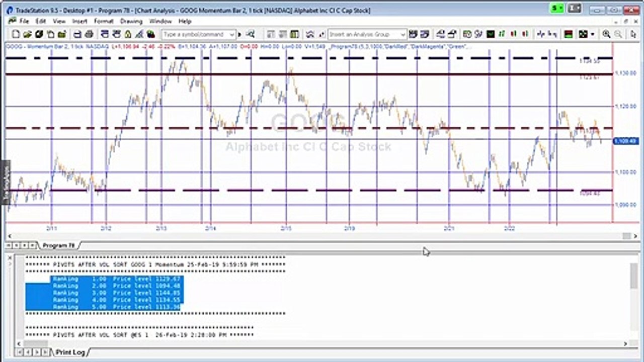Click the dark cube icon before symbol box

tap(150, 34)
